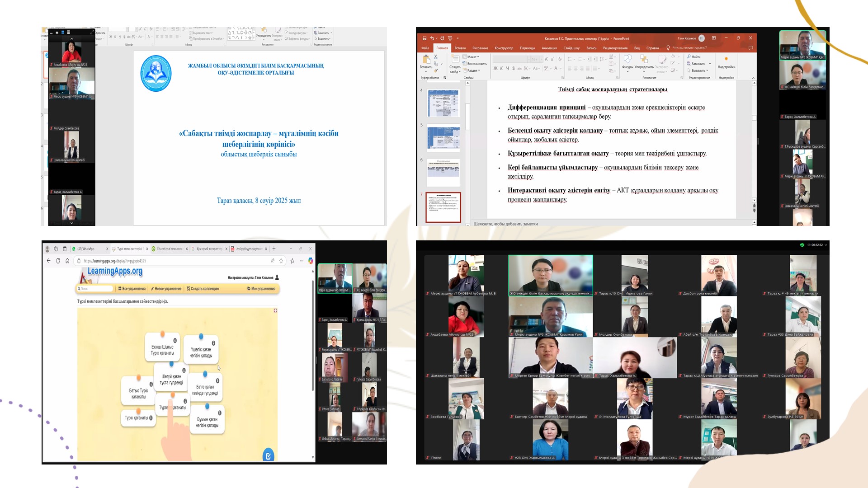
Task: Click the 'Что вы хотите сделать?' search field
Action: [x=686, y=48]
